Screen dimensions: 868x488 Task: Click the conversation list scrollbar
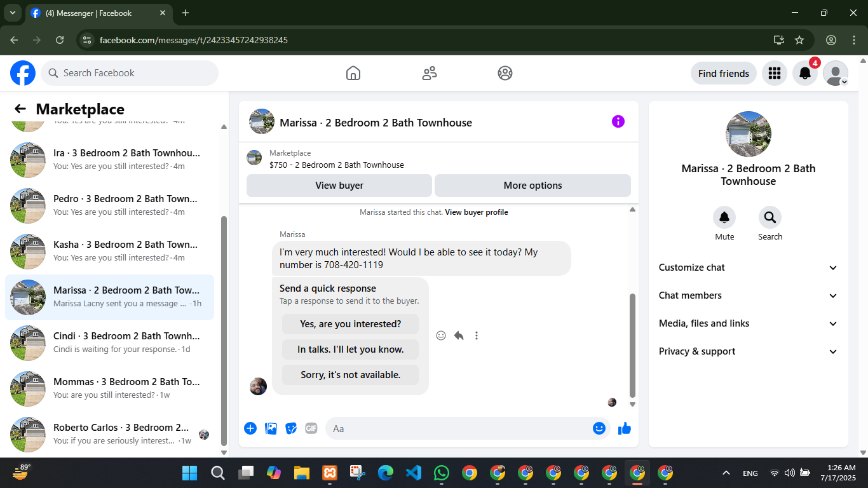coord(224,330)
